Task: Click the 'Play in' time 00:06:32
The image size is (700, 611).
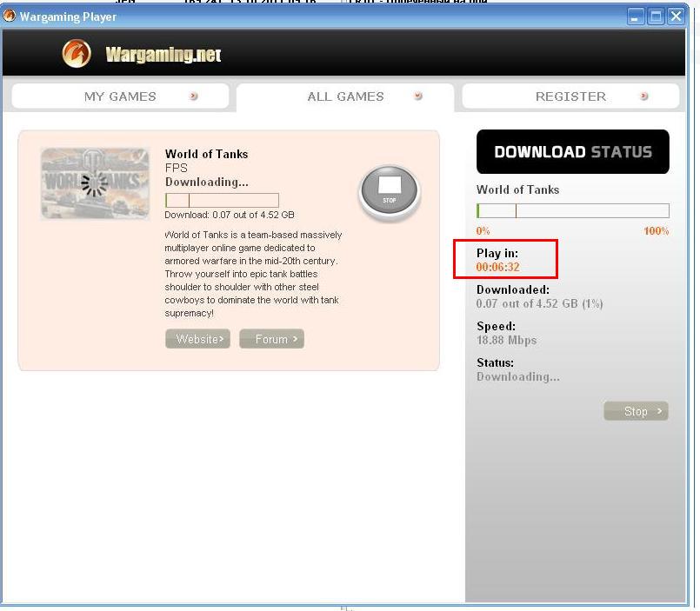Action: coord(497,268)
